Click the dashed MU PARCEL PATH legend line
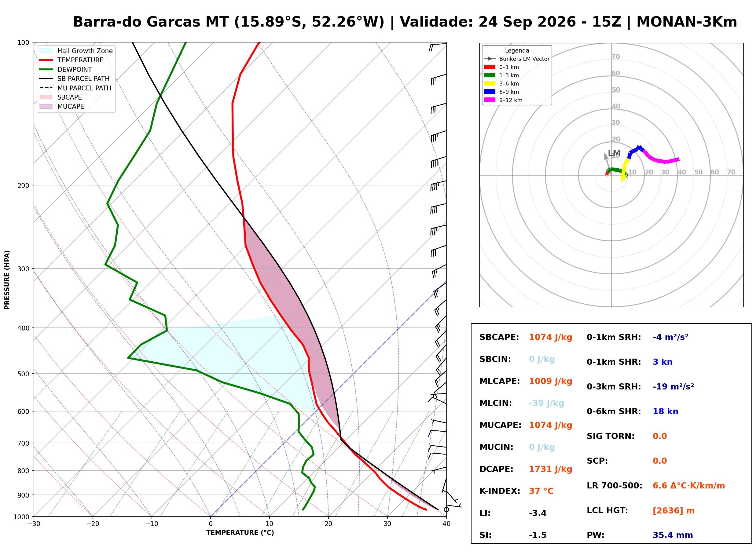756x559 pixels. [46, 88]
